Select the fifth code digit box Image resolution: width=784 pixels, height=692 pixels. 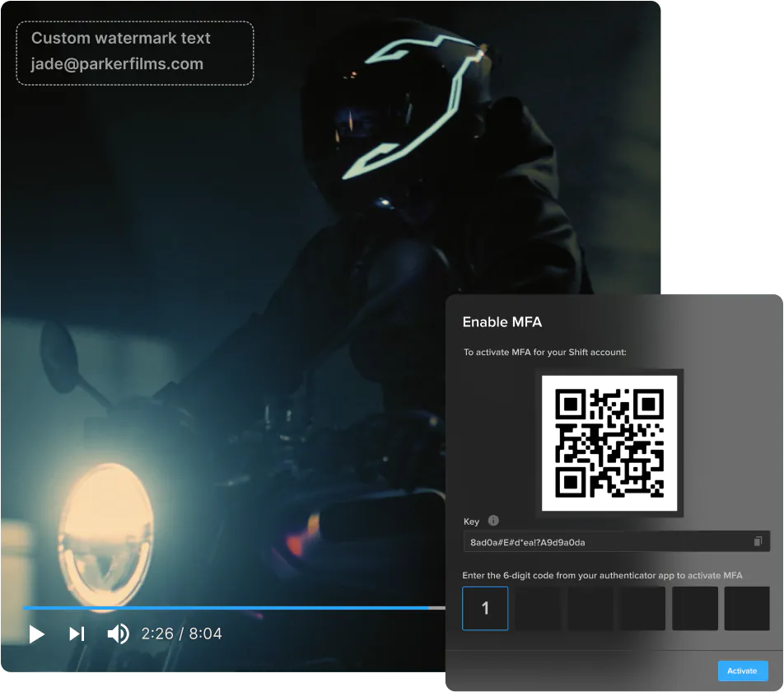[695, 609]
